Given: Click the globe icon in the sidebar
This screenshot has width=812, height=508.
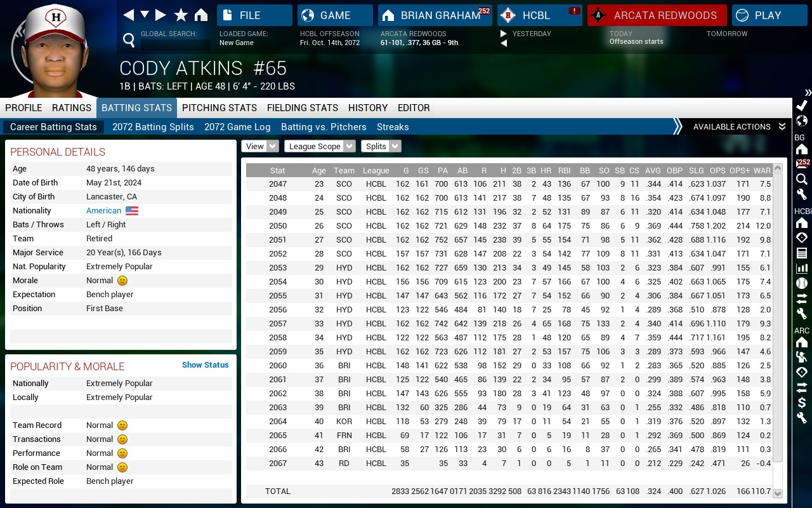Looking at the screenshot, I should click(x=802, y=121).
